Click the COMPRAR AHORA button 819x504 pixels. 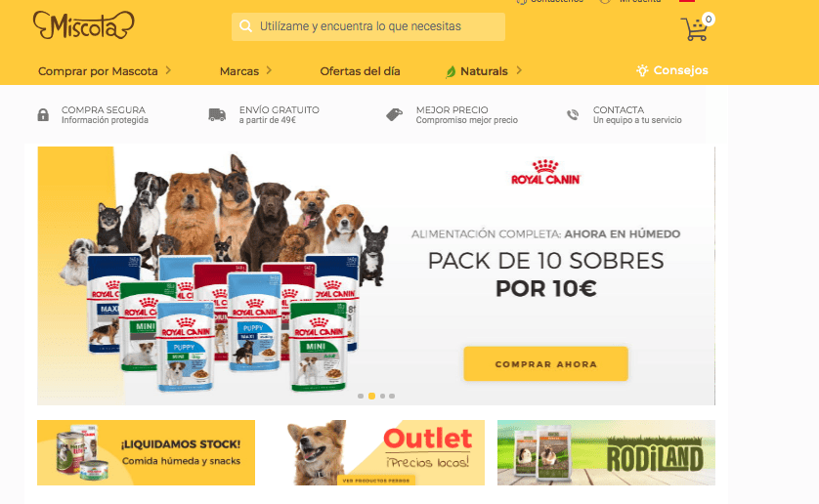click(545, 364)
